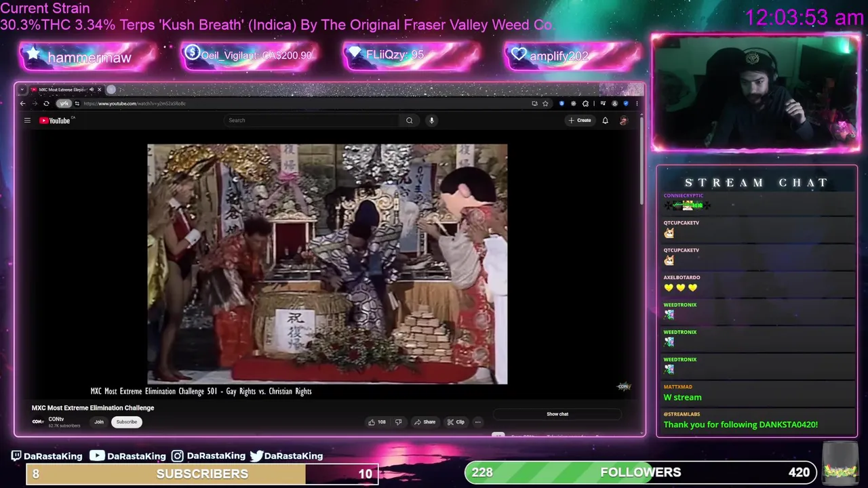Viewport: 868px width, 488px height.
Task: Subscribe to the CONtv channel
Action: [x=126, y=422]
